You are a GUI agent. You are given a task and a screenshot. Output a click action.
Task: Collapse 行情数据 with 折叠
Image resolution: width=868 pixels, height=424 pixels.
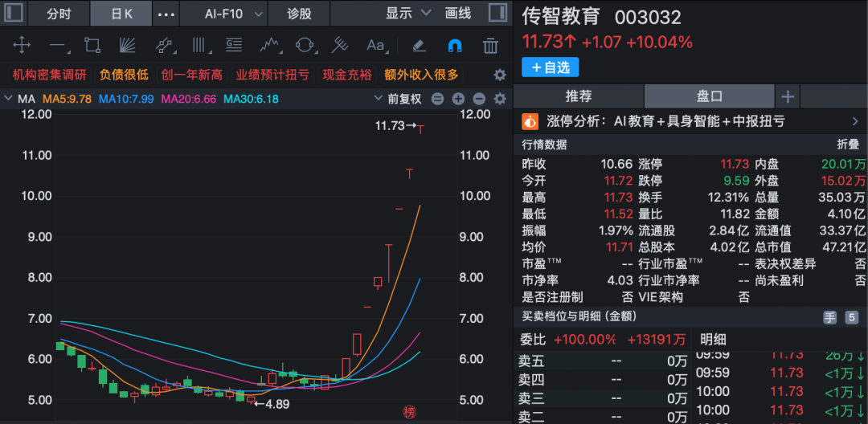click(848, 145)
